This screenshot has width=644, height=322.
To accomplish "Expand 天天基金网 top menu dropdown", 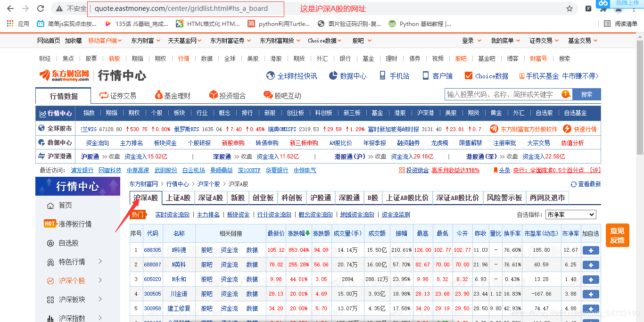I will click(x=185, y=41).
